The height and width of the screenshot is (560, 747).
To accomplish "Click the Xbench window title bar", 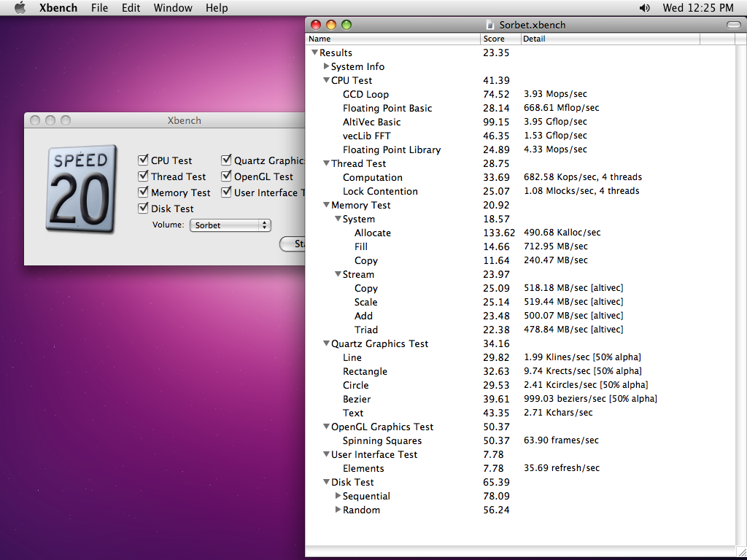I will pos(164,120).
